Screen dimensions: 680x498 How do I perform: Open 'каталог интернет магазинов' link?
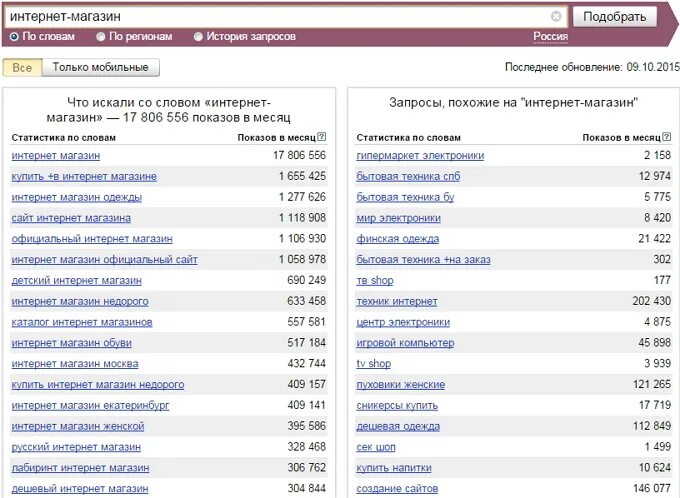click(x=82, y=322)
